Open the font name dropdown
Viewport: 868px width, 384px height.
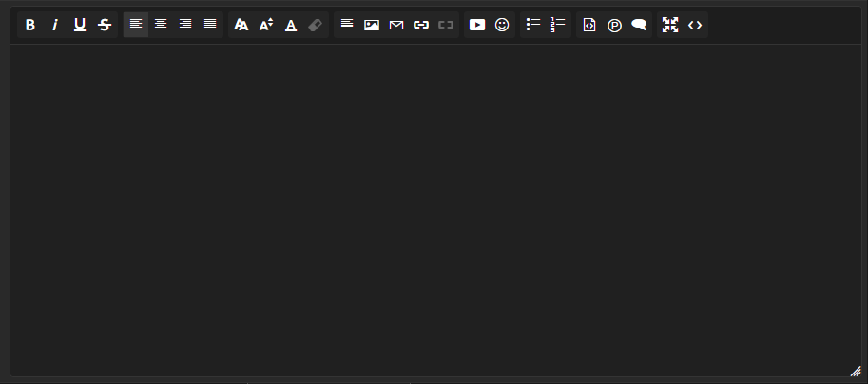pyautogui.click(x=241, y=25)
